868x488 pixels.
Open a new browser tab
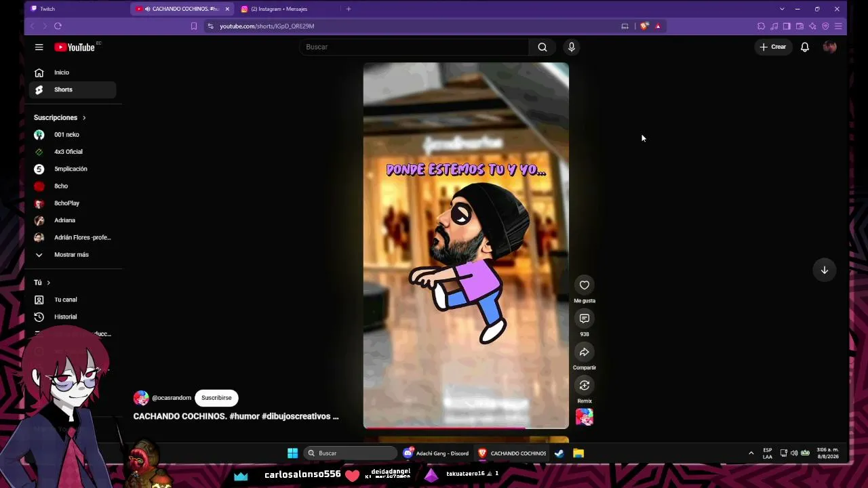349,9
